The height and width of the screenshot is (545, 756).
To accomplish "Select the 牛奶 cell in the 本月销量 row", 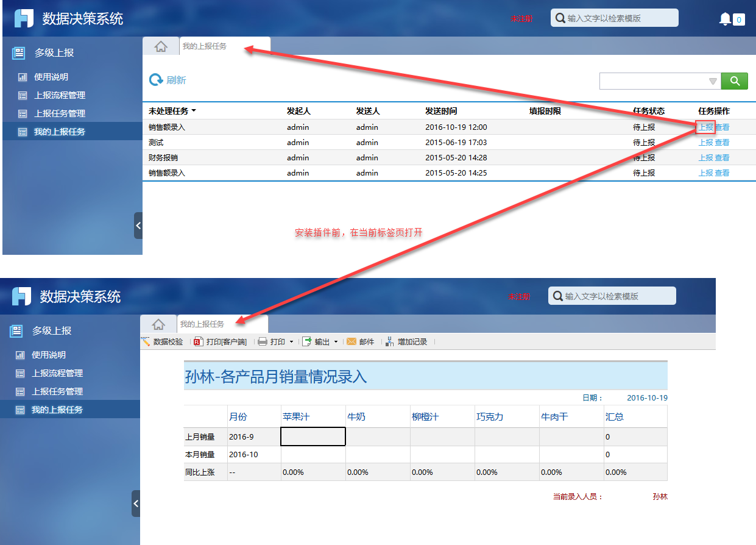I will [378, 455].
